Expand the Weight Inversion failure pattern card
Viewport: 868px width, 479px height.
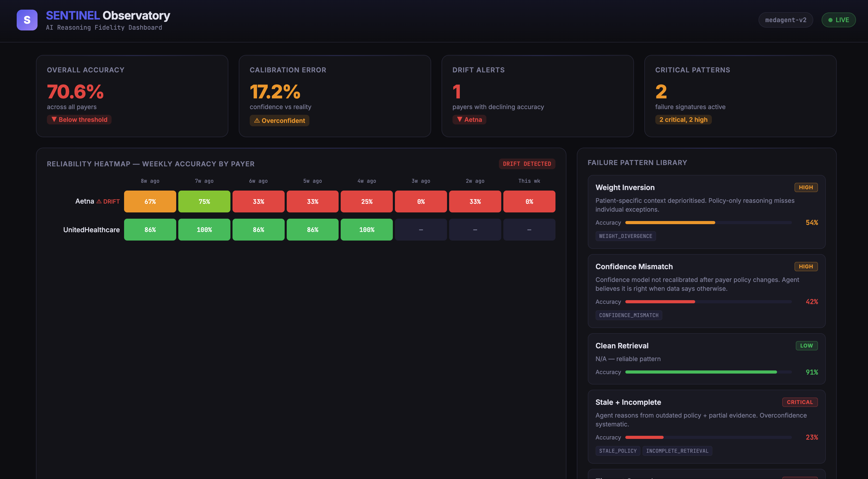point(707,212)
